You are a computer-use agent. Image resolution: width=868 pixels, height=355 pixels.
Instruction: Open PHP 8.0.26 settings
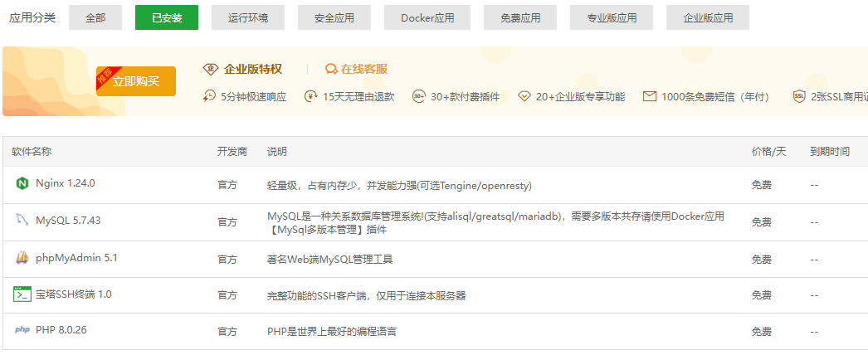tap(61, 330)
